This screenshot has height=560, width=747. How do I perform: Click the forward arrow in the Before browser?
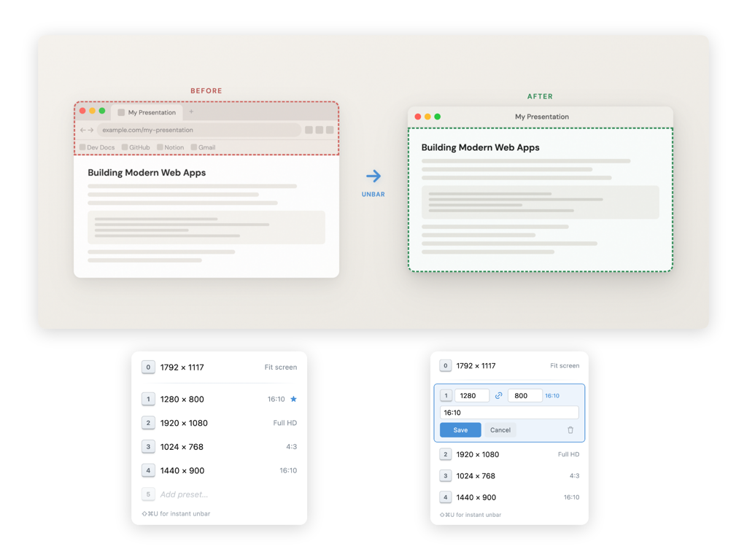(90, 130)
